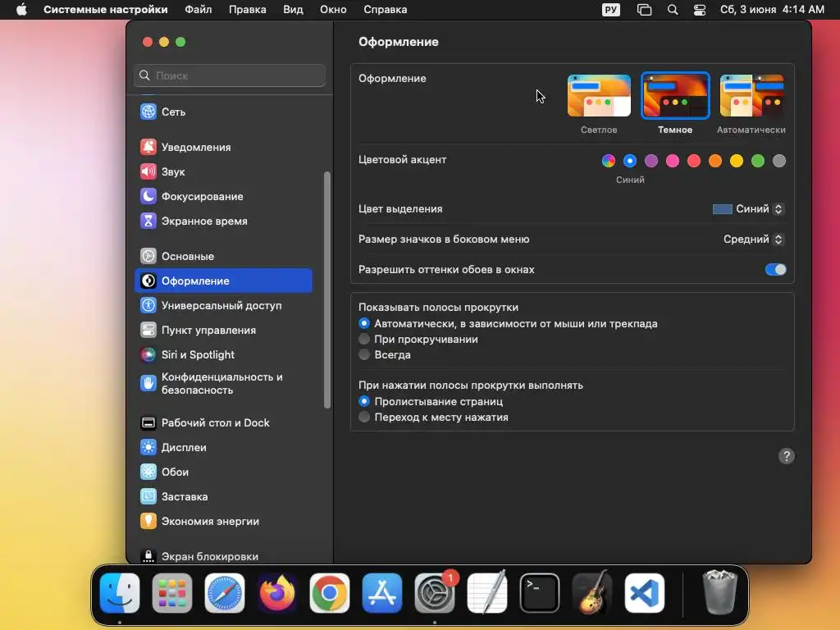
Task: Open TextEdit from the Dock
Action: 487,593
